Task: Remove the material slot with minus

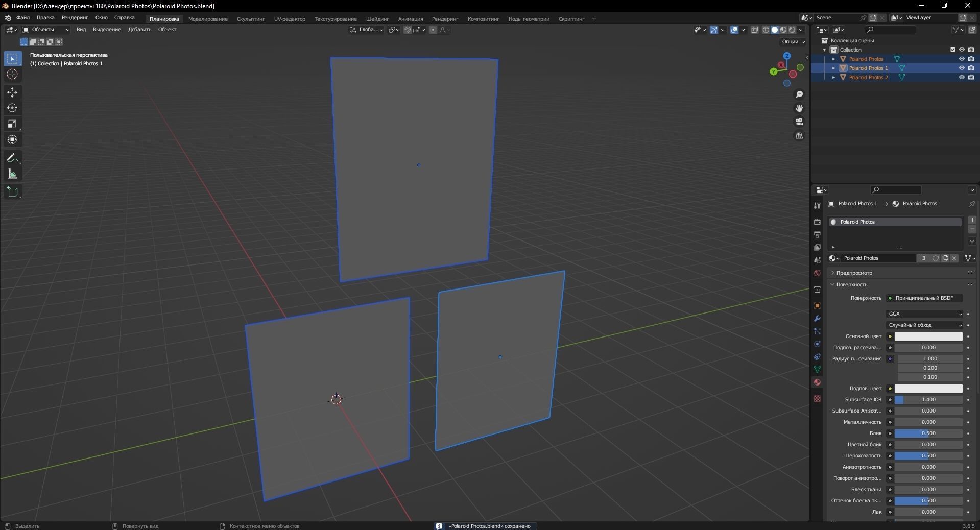Action: pyautogui.click(x=972, y=229)
